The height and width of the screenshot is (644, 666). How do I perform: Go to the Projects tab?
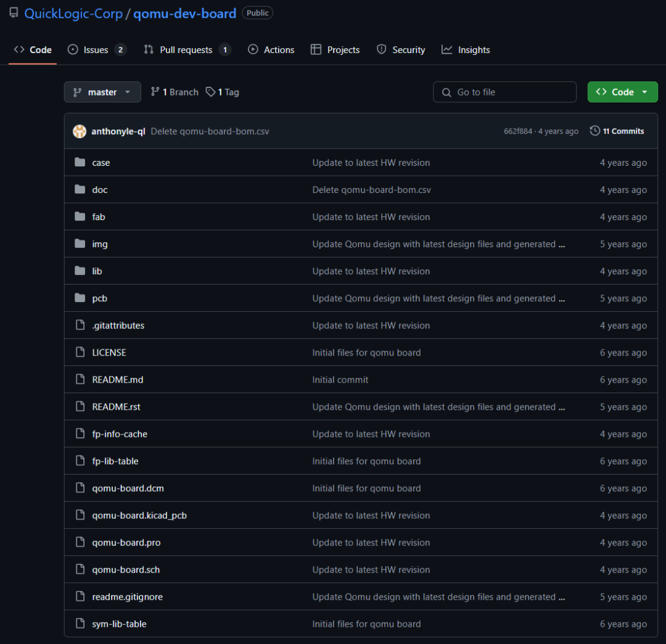(335, 50)
